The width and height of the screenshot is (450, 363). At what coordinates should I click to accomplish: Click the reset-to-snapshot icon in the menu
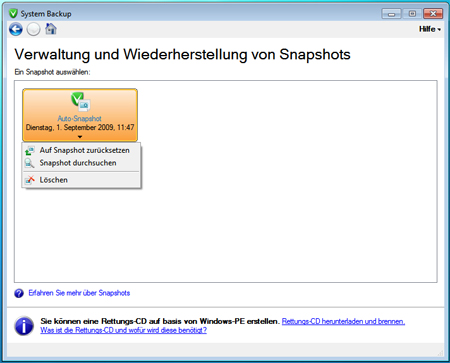pos(30,151)
